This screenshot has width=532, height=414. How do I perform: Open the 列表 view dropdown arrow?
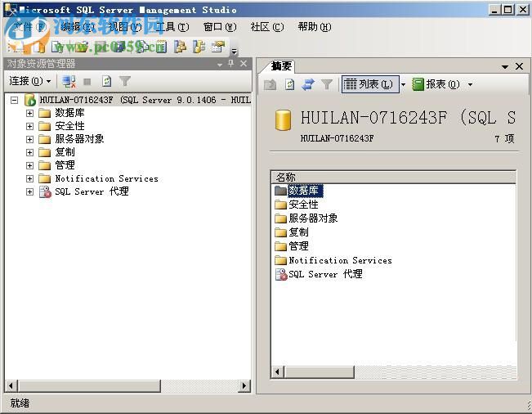(403, 84)
